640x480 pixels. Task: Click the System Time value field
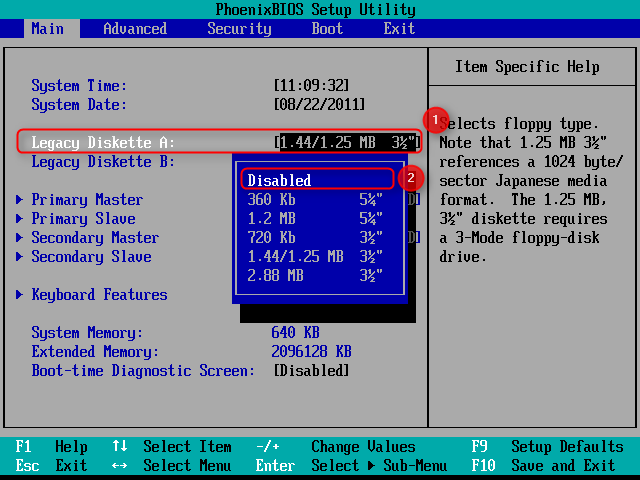[312, 86]
